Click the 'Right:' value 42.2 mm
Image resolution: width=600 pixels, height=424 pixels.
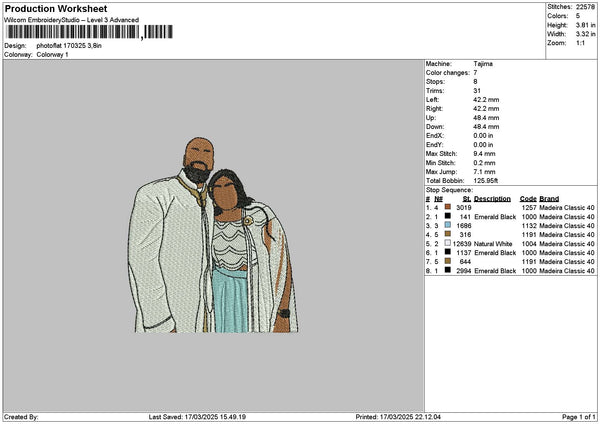(486, 109)
